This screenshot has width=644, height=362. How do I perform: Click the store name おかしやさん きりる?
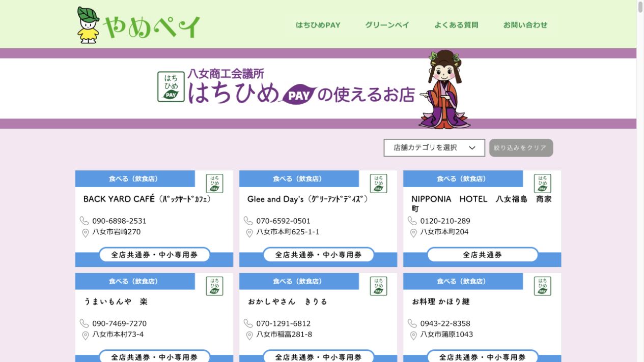pos(288,301)
